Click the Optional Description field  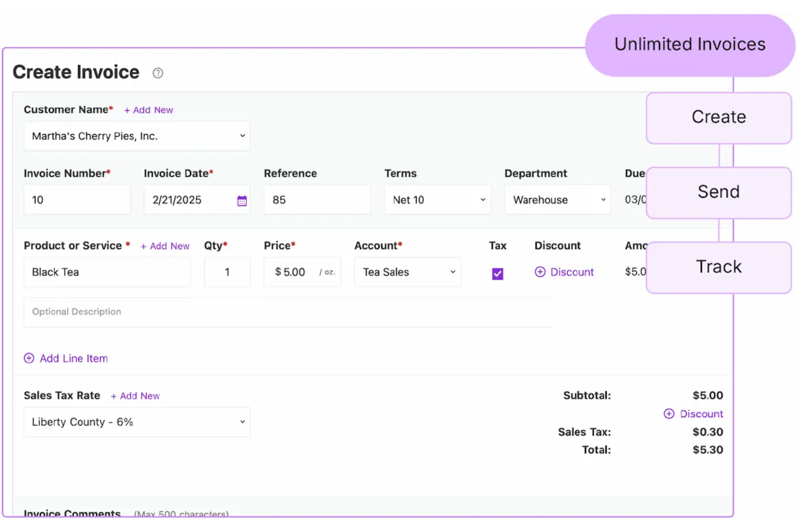point(287,312)
